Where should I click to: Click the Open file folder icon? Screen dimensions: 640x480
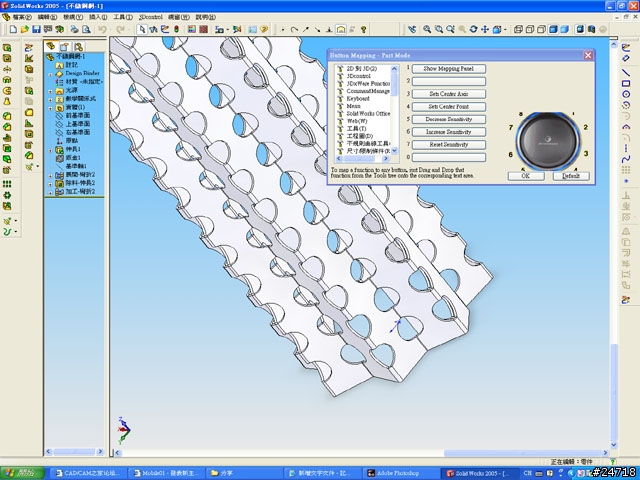24,29
